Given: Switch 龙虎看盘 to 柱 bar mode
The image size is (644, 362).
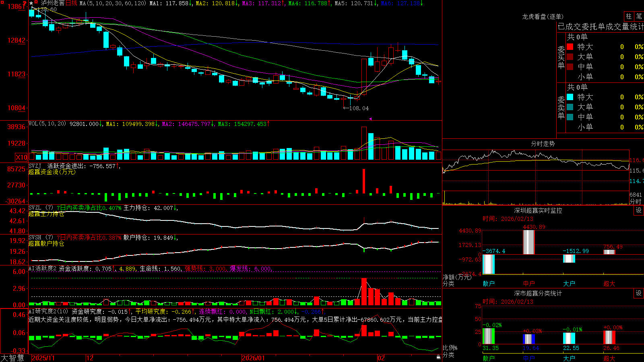Looking at the screenshot, I should point(629,16).
